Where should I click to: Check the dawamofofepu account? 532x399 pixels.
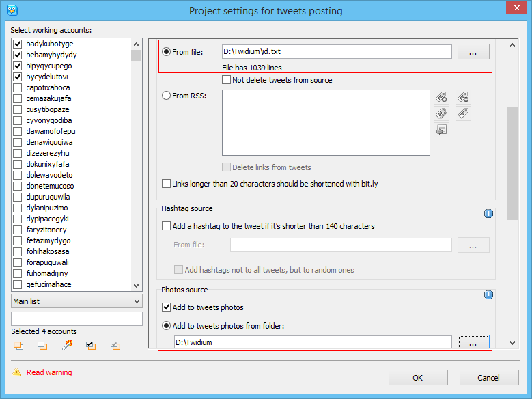point(17,131)
